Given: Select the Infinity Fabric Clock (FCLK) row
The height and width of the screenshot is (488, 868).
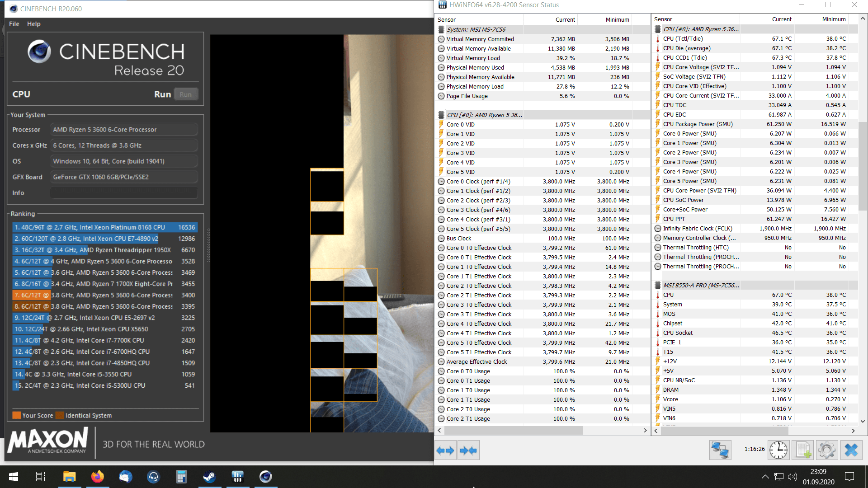Looking at the screenshot, I should [x=755, y=229].
